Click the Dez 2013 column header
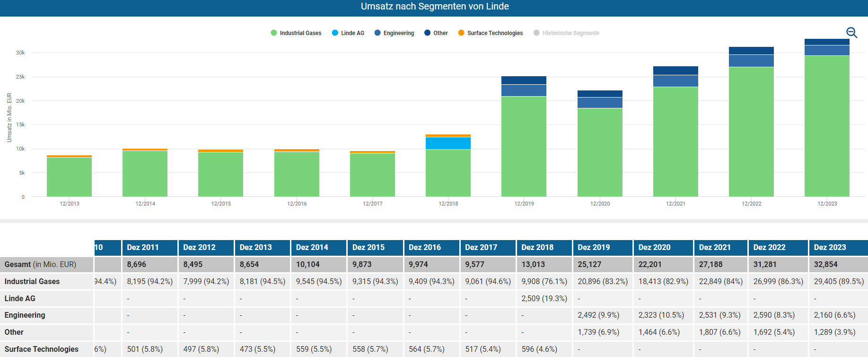The image size is (868, 357). (263, 248)
